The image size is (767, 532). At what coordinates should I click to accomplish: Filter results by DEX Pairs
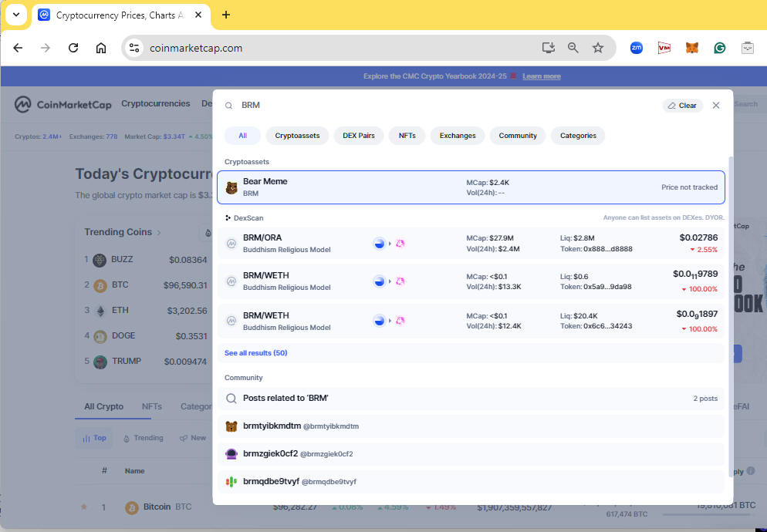click(359, 136)
